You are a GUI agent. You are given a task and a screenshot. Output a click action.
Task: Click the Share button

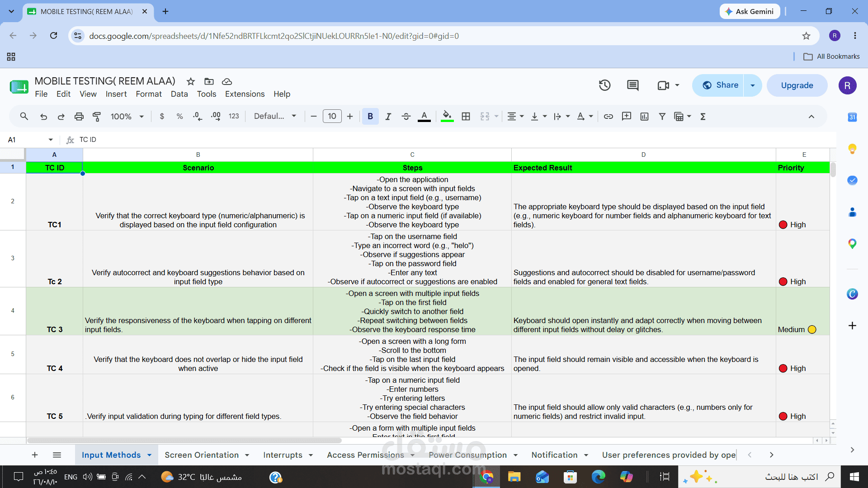coord(719,85)
